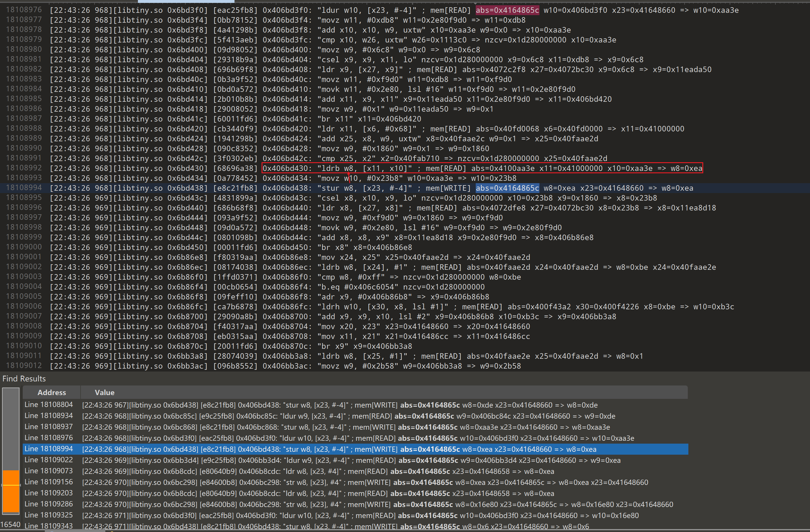This screenshot has width=810, height=532.
Task: Select Find Results row Line 18109325
Action: pyautogui.click(x=355, y=515)
